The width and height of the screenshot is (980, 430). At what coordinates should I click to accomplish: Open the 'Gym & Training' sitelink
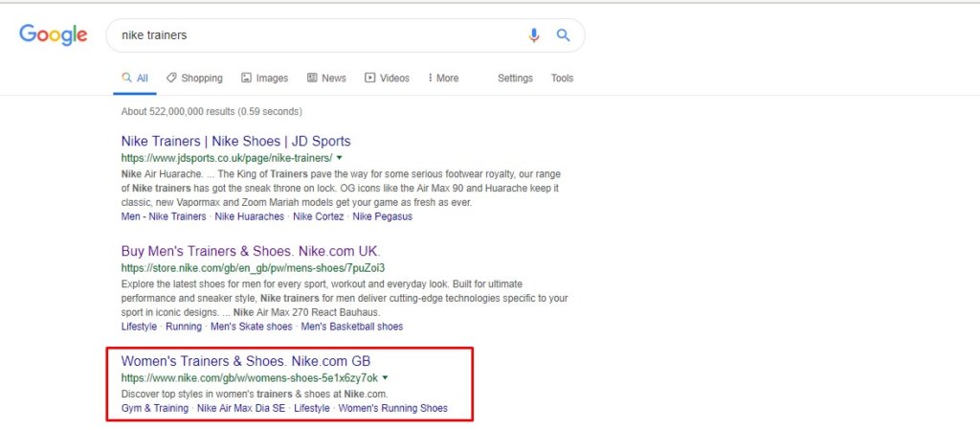(x=154, y=408)
